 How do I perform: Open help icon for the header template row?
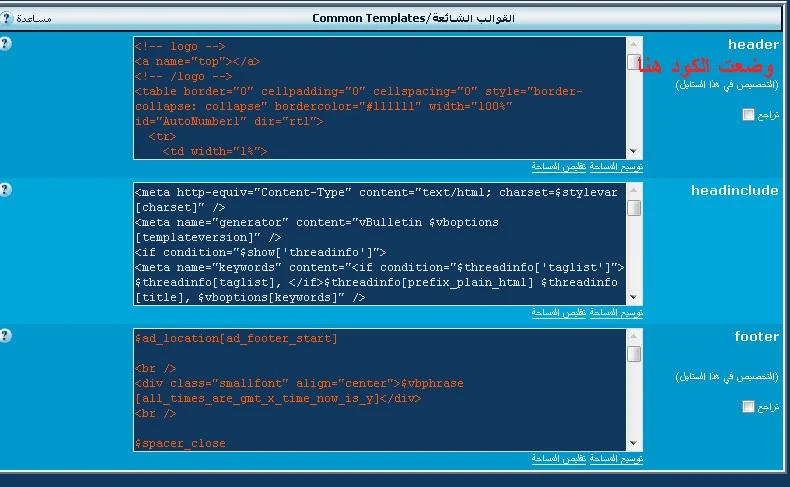coord(5,43)
